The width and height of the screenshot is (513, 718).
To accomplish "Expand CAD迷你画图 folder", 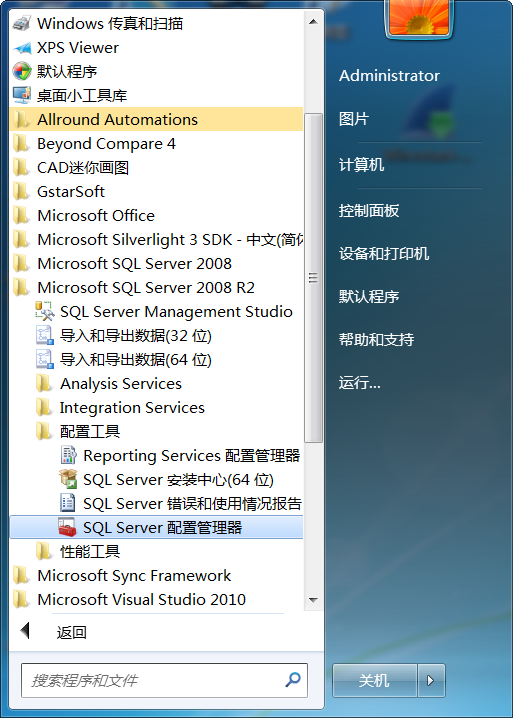I will click(x=156, y=168).
